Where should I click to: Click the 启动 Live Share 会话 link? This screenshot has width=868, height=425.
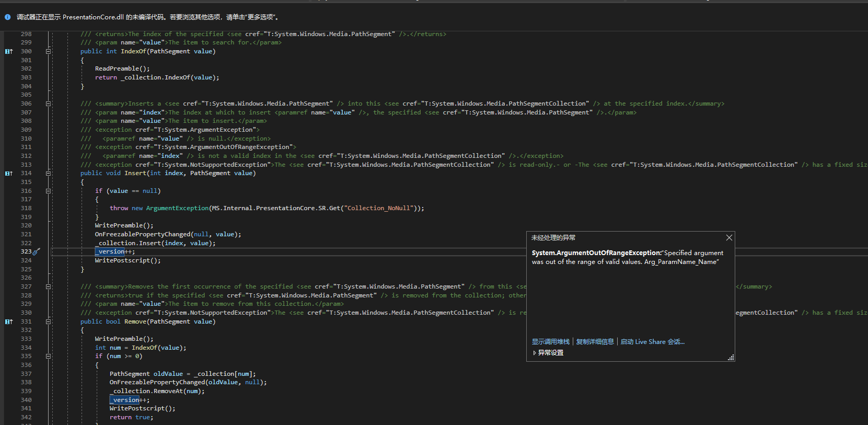(x=652, y=342)
